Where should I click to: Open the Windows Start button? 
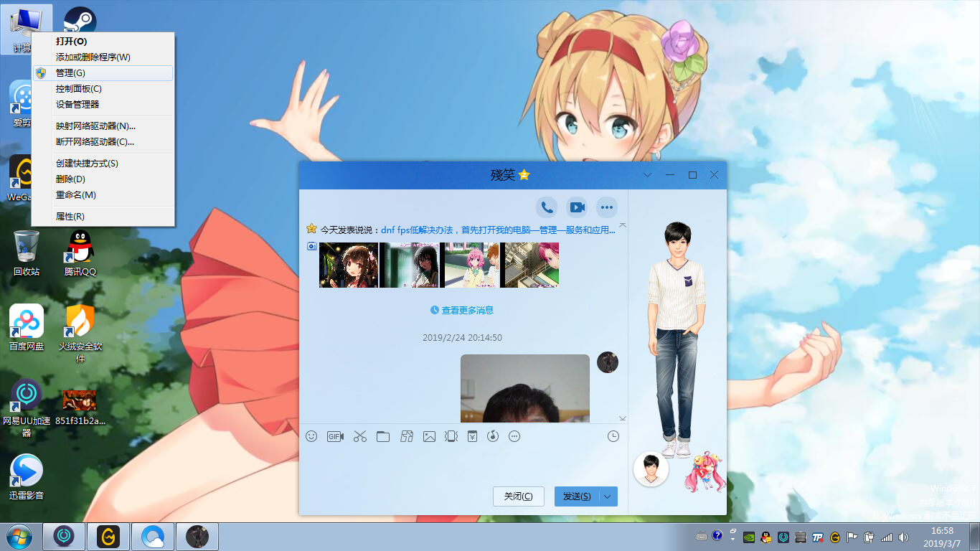click(19, 537)
